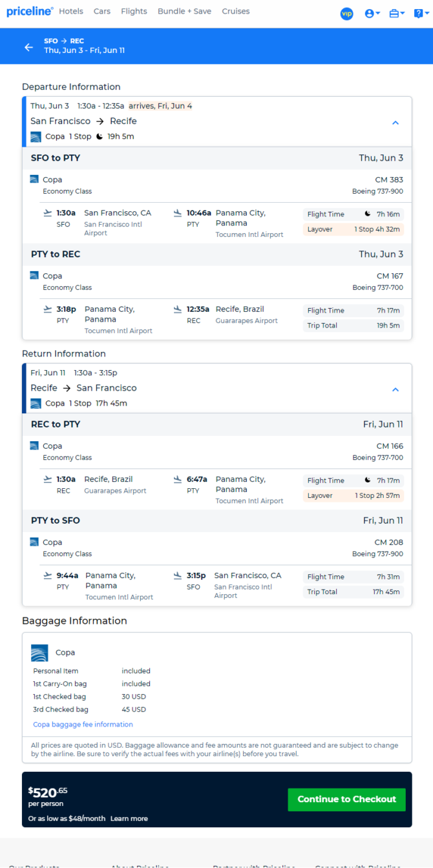Open the VIP badge icon
Viewport: 433px width, 868px height.
(x=347, y=13)
